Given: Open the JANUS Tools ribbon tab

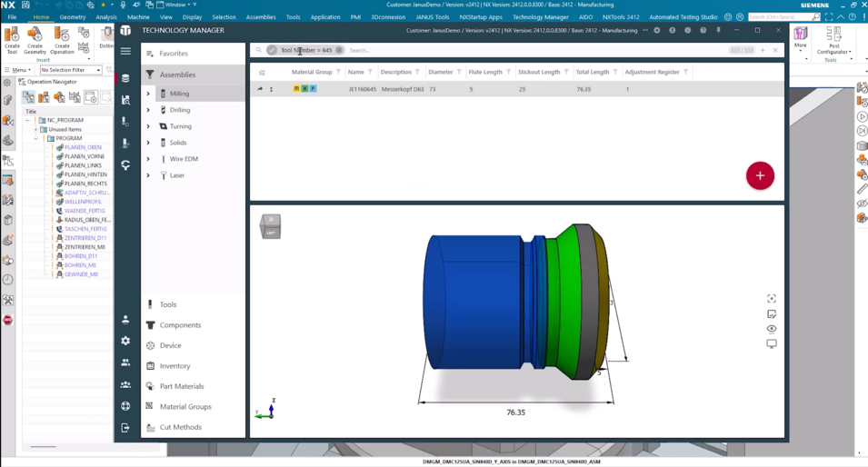Looking at the screenshot, I should pyautogui.click(x=433, y=17).
